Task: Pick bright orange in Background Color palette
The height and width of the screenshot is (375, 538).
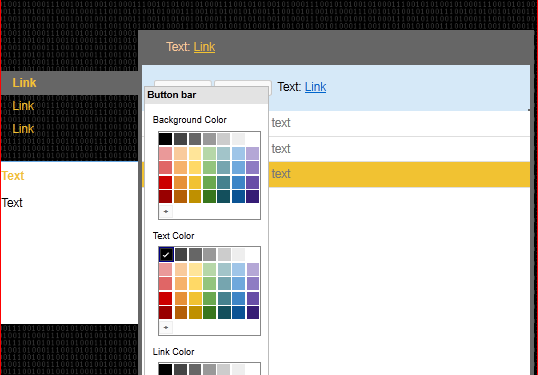Action: pos(180,183)
